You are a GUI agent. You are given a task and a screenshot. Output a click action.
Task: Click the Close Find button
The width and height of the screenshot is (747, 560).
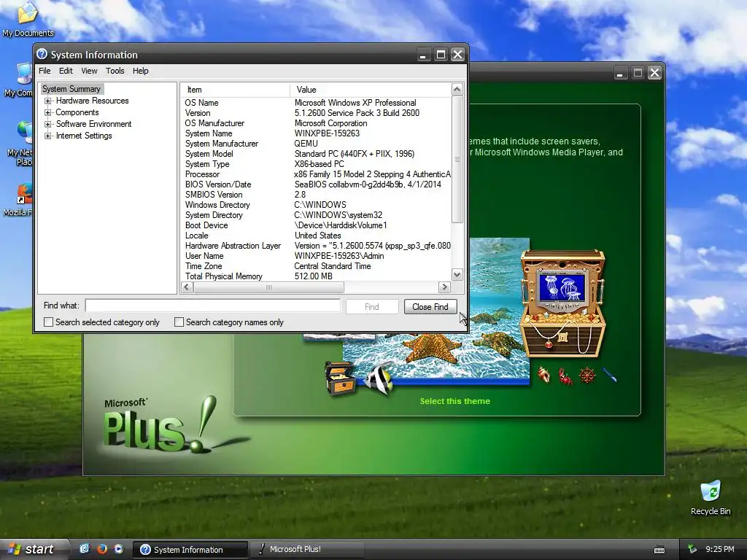(x=430, y=307)
